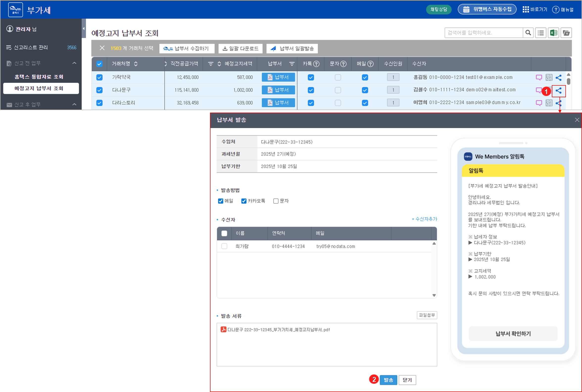Image resolution: width=582 pixels, height=392 pixels.
Task: Open message bubble icon for 다라스토리 row
Action: click(x=539, y=103)
